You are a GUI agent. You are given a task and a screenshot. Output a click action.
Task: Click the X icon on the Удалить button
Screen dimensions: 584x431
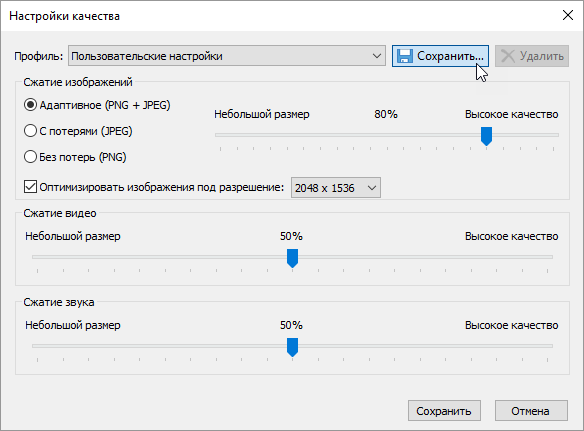pyautogui.click(x=508, y=56)
